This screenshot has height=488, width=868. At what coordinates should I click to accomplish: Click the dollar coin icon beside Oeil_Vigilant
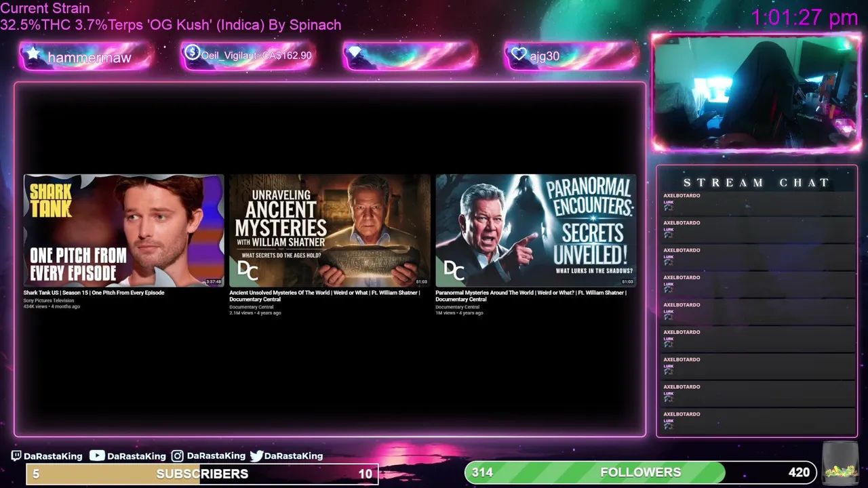coord(192,52)
